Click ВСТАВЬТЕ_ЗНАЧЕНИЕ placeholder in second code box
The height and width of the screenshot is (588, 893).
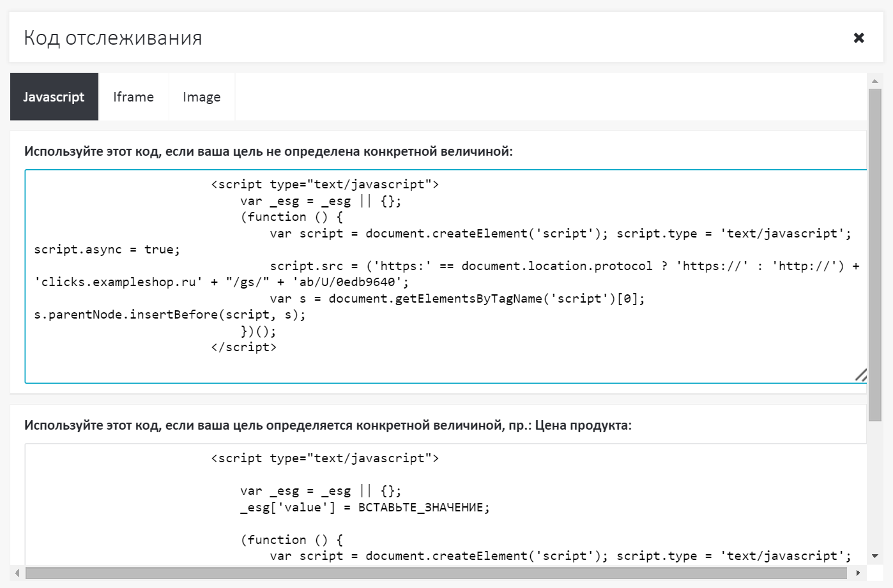click(x=423, y=508)
